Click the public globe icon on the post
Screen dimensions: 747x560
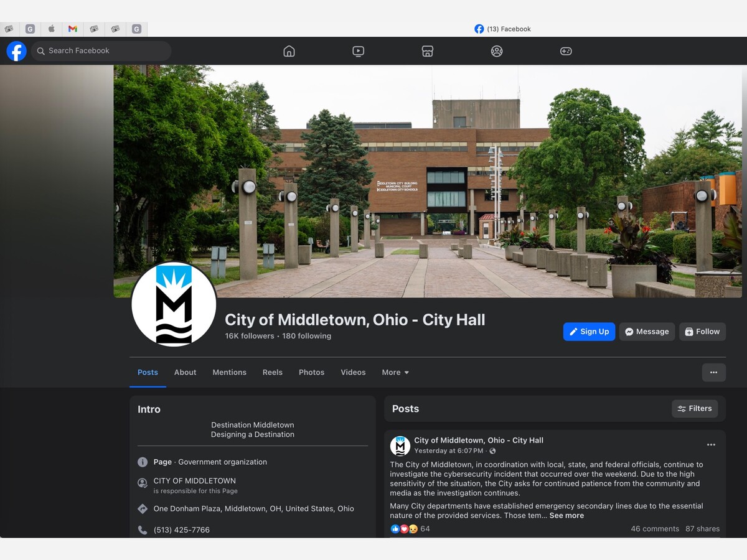492,450
